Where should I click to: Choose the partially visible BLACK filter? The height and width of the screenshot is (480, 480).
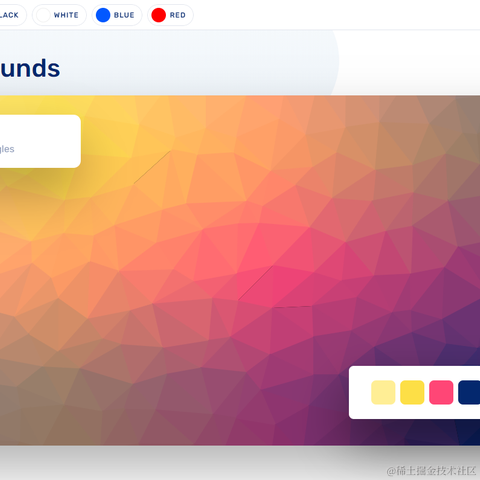[x=13, y=15]
